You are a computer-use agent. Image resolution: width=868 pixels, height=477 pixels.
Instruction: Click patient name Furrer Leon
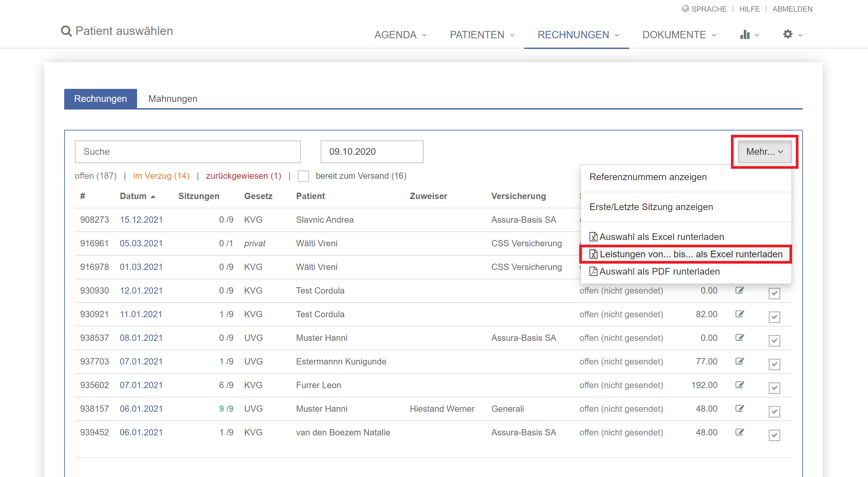[x=319, y=385]
